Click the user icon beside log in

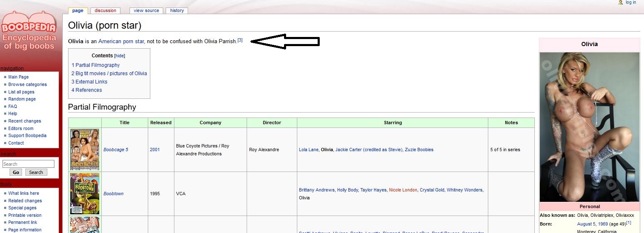(621, 2)
